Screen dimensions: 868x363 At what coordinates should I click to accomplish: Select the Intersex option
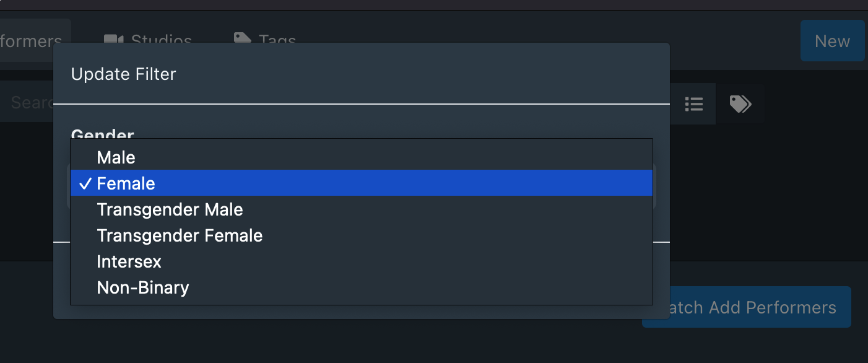coord(129,261)
